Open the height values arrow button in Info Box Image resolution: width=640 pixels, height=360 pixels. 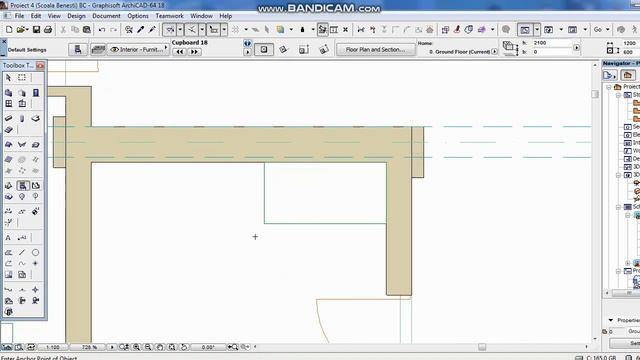pos(576,48)
